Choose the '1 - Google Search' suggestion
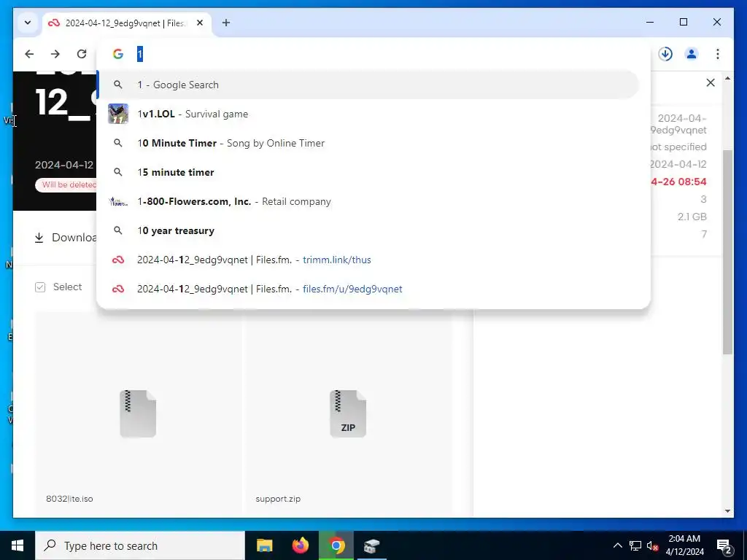Image resolution: width=747 pixels, height=560 pixels. pyautogui.click(x=368, y=85)
